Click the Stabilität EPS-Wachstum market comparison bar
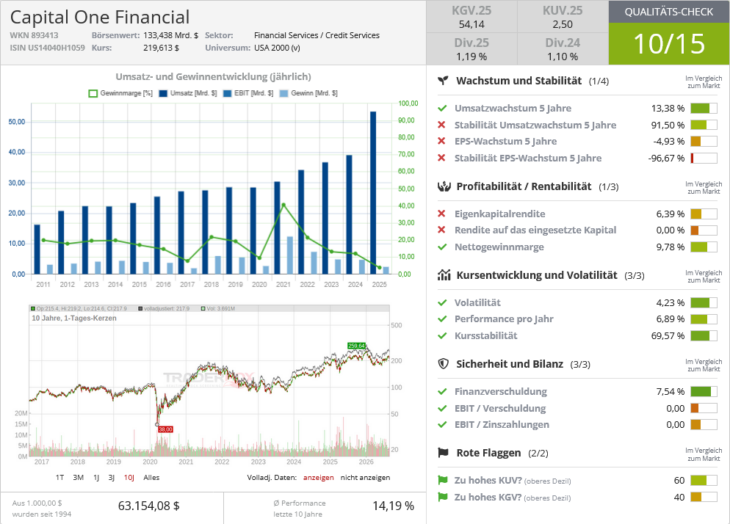This screenshot has height=524, width=730. [704, 158]
